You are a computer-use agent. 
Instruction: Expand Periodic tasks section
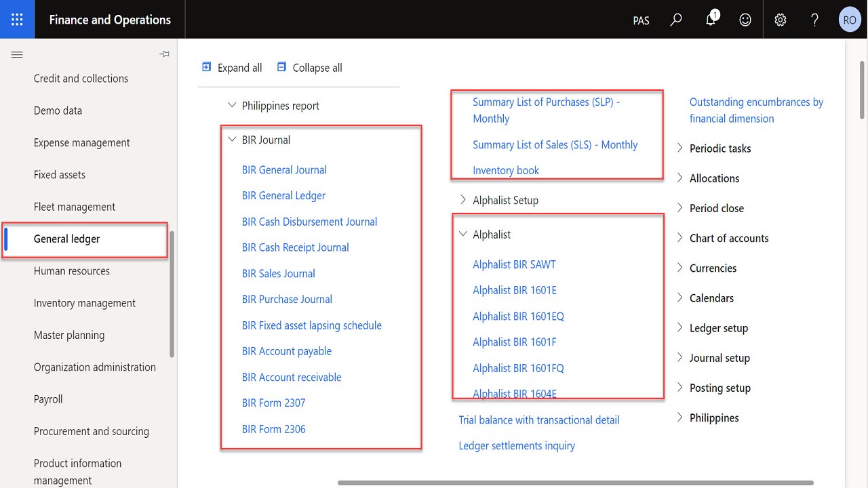click(680, 148)
